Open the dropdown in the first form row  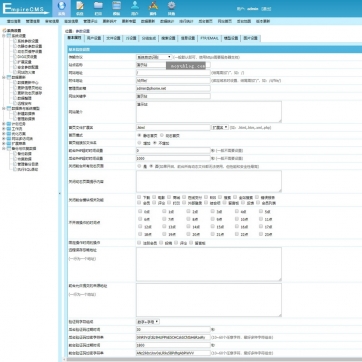point(154,57)
